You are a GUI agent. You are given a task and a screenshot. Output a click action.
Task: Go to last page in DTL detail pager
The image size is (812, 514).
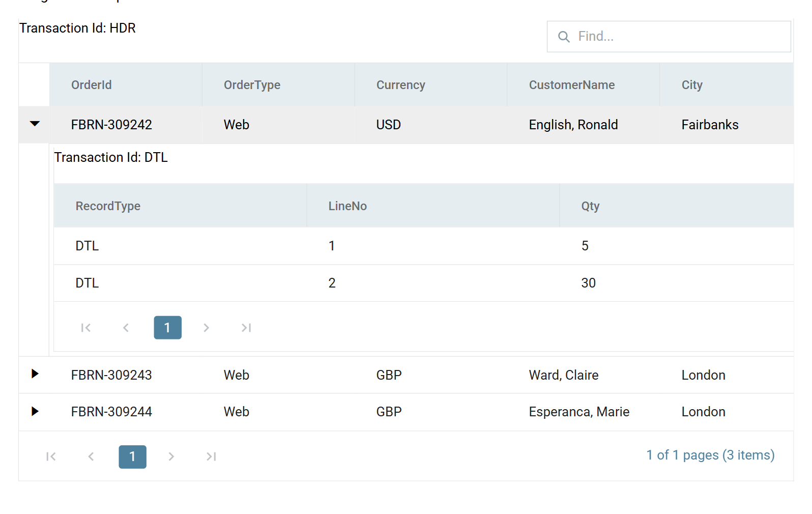click(x=246, y=328)
